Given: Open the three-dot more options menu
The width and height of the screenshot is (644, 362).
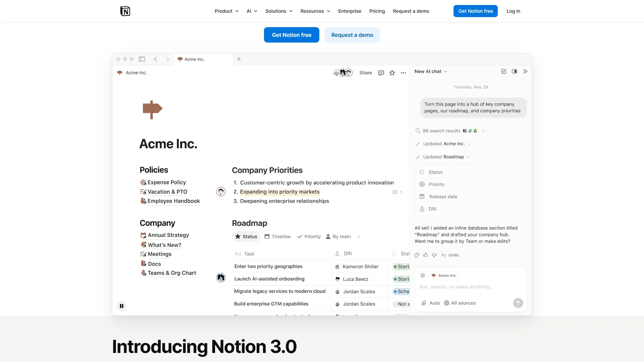Looking at the screenshot, I should click(x=403, y=73).
